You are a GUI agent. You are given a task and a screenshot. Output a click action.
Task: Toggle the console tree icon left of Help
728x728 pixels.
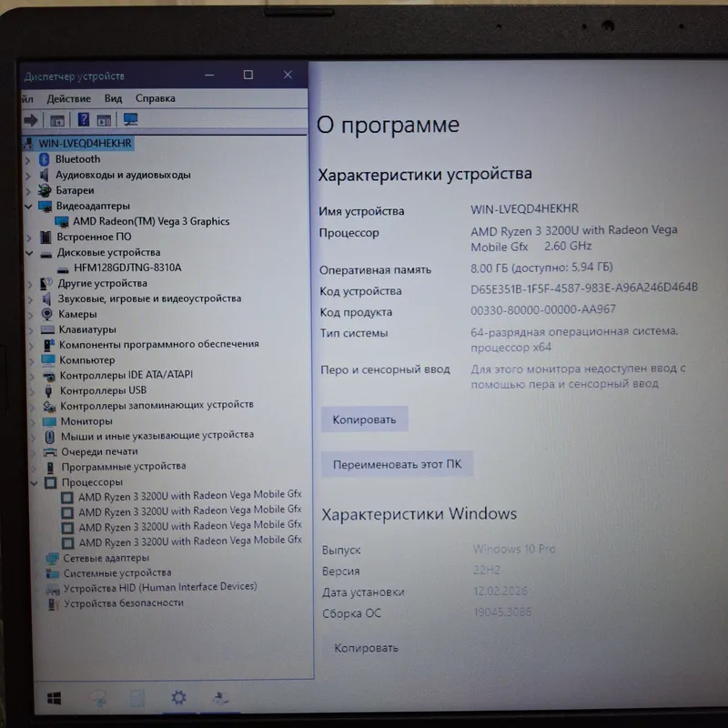coord(57,121)
